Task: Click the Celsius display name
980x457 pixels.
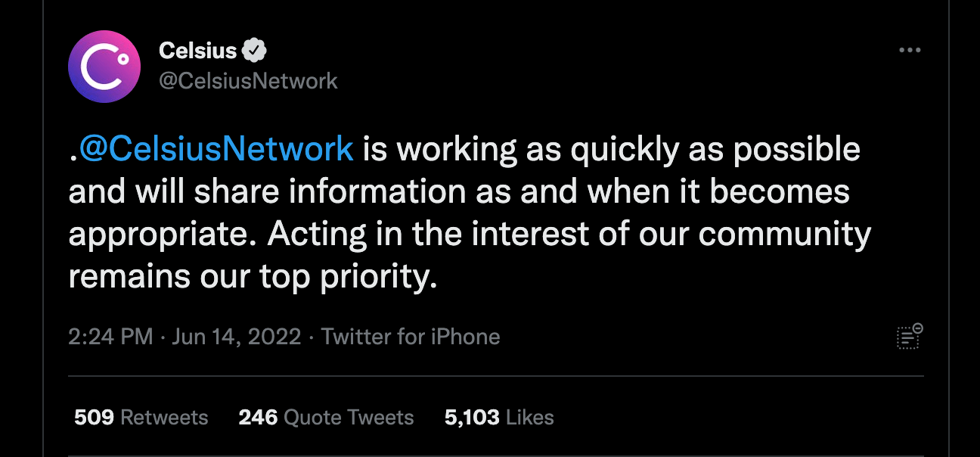Action: [x=198, y=51]
